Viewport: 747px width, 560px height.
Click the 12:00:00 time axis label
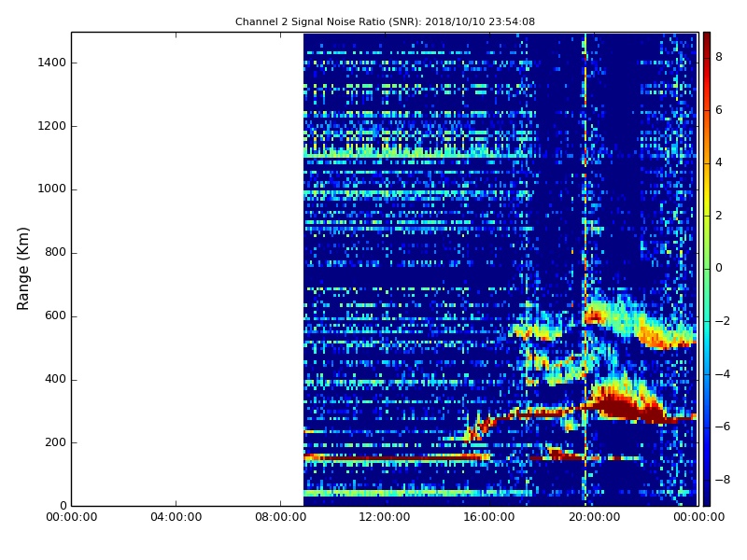(x=385, y=517)
